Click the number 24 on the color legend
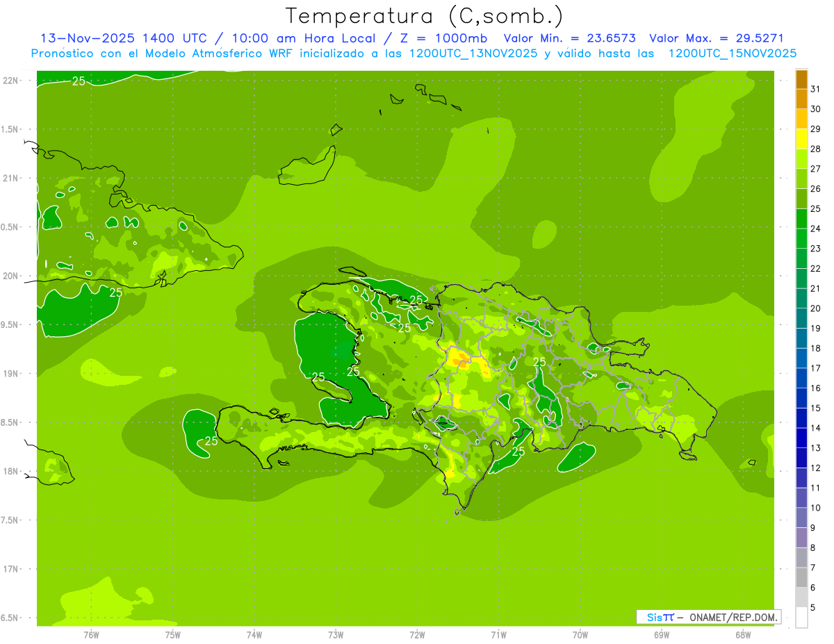Screen dimensions: 834x644 coord(815,229)
